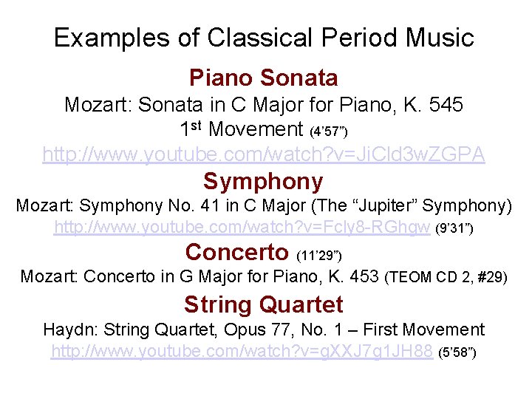This screenshot has width=532, height=399.
Task: Select the Piano Sonata heading
Action: point(264,78)
